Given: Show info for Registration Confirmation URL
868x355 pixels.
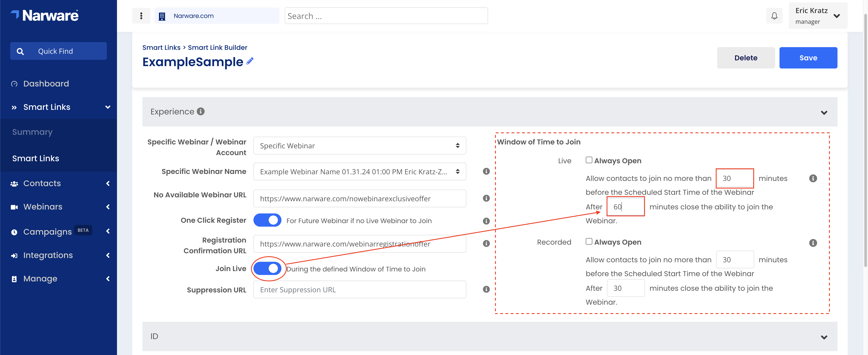Looking at the screenshot, I should (x=486, y=243).
